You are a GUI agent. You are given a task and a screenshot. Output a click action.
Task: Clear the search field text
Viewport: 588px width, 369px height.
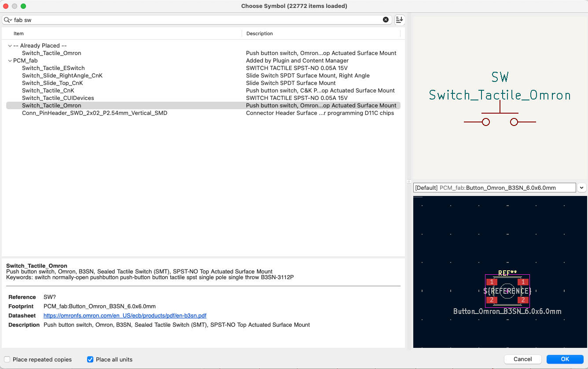386,20
